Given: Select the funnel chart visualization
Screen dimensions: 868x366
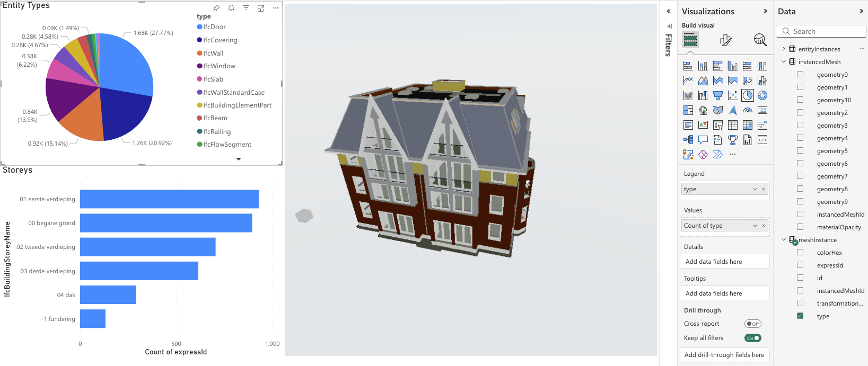Looking at the screenshot, I should tap(717, 95).
